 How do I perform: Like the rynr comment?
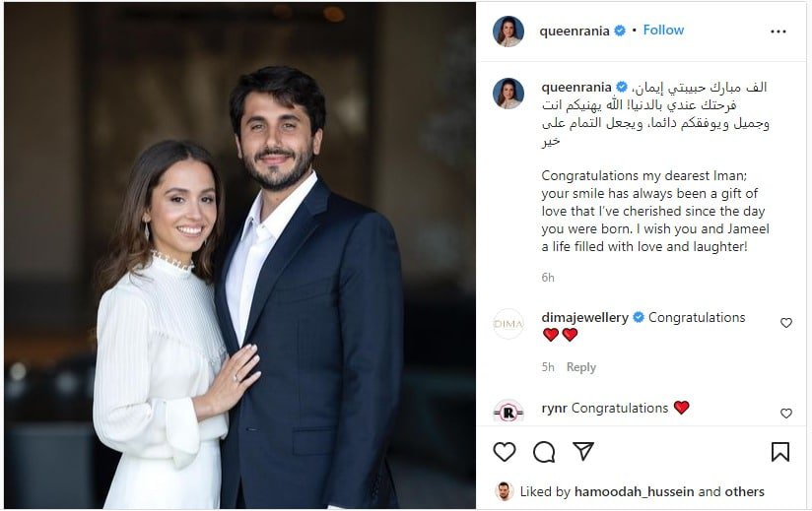pos(786,414)
